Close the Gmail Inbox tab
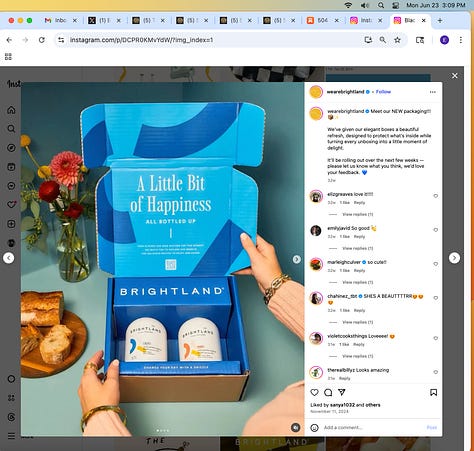The height and width of the screenshot is (451, 474). point(75,20)
